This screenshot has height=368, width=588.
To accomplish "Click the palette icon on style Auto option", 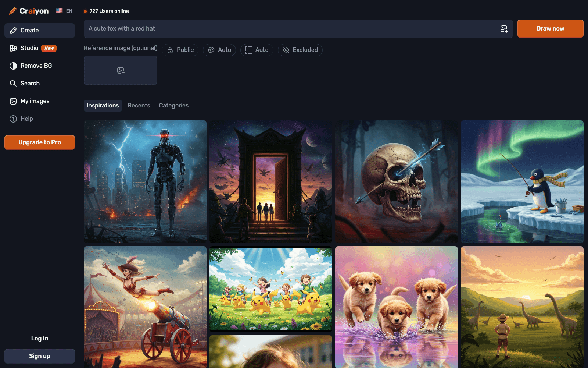I will 211,50.
